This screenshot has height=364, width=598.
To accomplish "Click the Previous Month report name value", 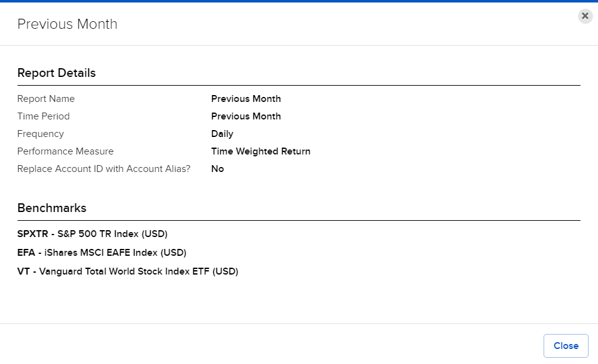I will [246, 99].
